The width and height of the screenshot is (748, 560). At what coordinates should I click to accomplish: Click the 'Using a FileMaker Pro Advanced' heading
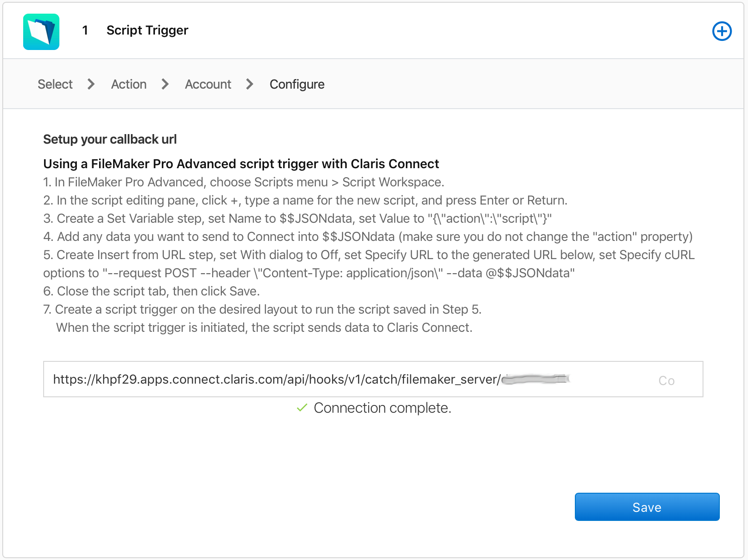[x=241, y=164]
